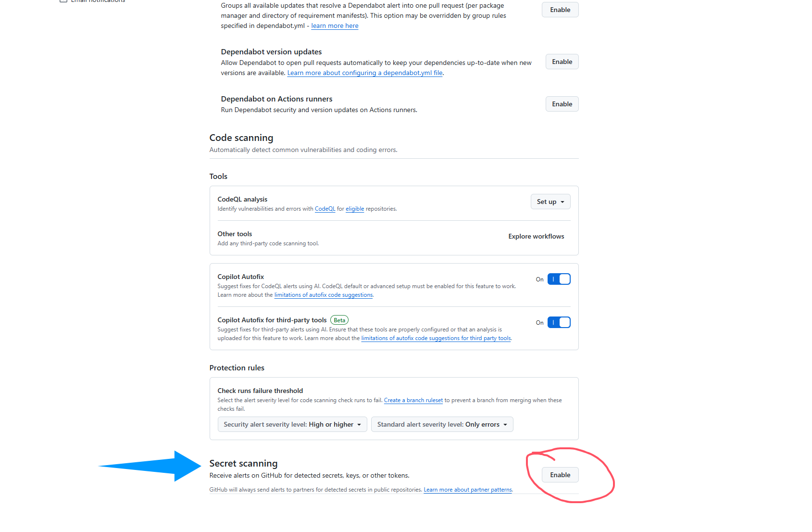Open the Standard alert severity level dropdown
The image size is (812, 532).
[442, 424]
